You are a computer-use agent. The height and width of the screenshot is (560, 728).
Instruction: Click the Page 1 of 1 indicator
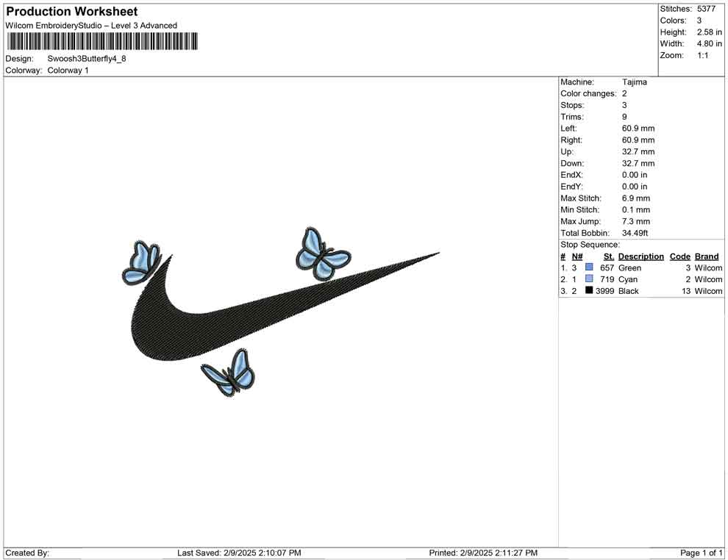pos(701,553)
